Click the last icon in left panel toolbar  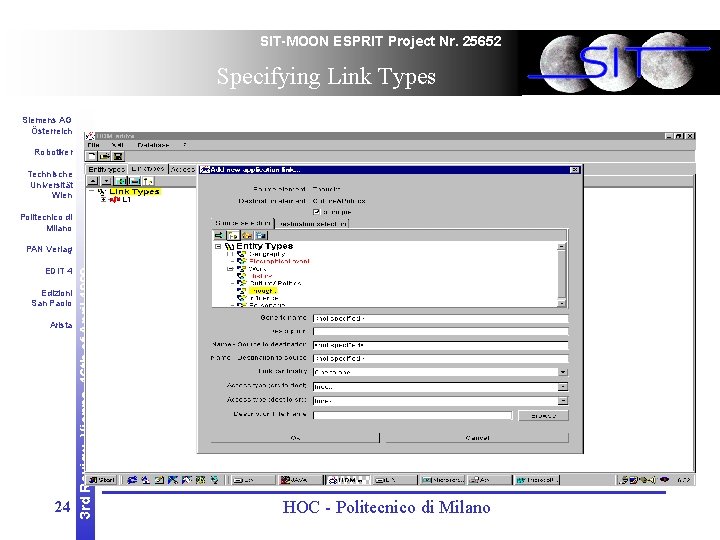coord(148,181)
